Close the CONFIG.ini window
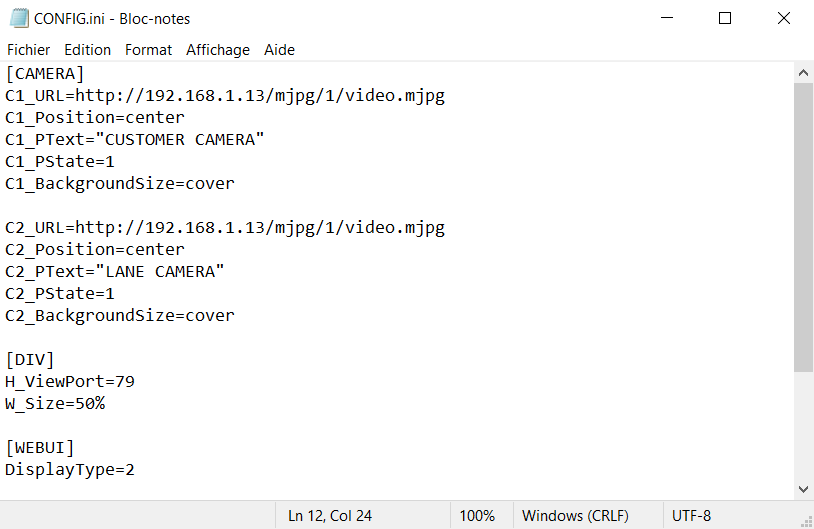Screen dimensions: 814x529 point(784,18)
